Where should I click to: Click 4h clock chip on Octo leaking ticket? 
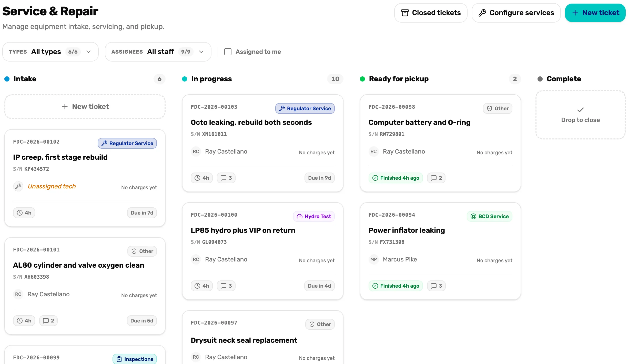pos(202,178)
